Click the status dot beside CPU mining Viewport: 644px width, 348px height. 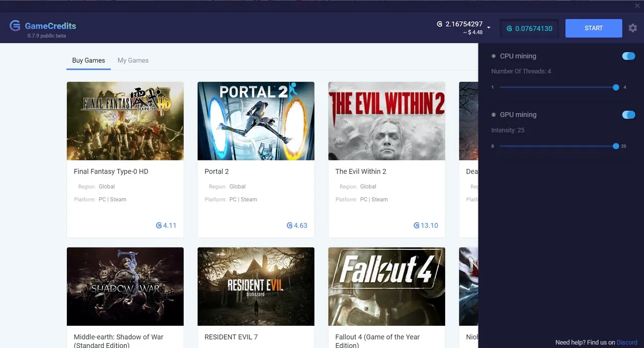494,56
